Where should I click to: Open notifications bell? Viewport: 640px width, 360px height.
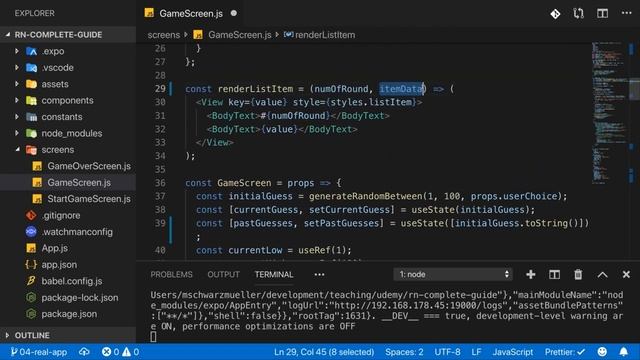[624, 352]
